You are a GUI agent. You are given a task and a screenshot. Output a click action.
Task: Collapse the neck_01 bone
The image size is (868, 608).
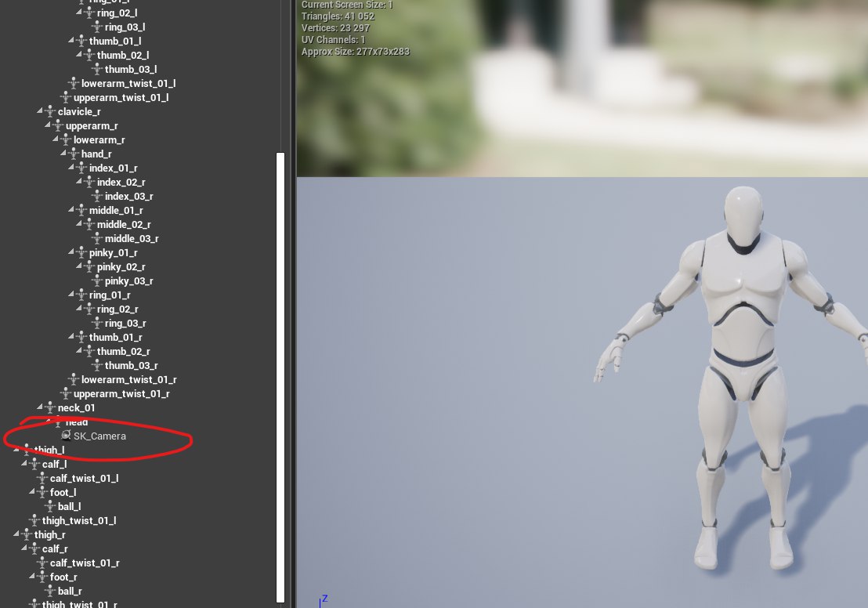click(40, 407)
